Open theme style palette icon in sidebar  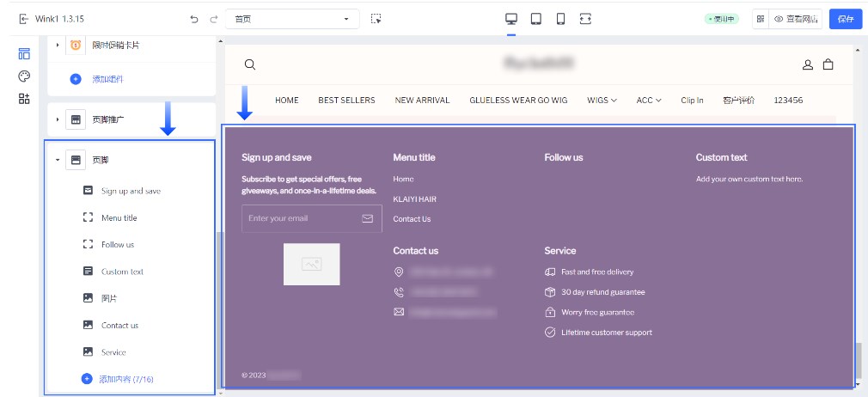(x=24, y=76)
